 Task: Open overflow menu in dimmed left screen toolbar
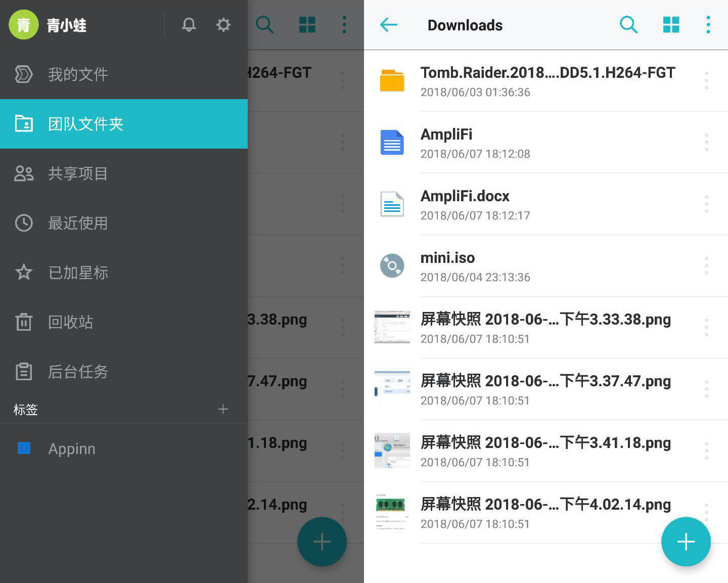click(344, 24)
